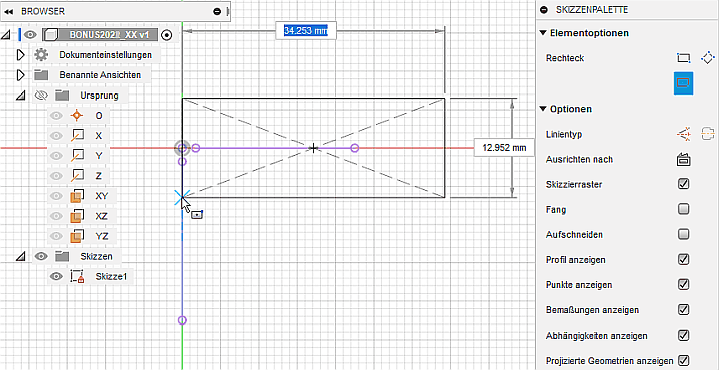
Task: Click the Skizze1 sketch icon
Action: [x=77, y=276]
